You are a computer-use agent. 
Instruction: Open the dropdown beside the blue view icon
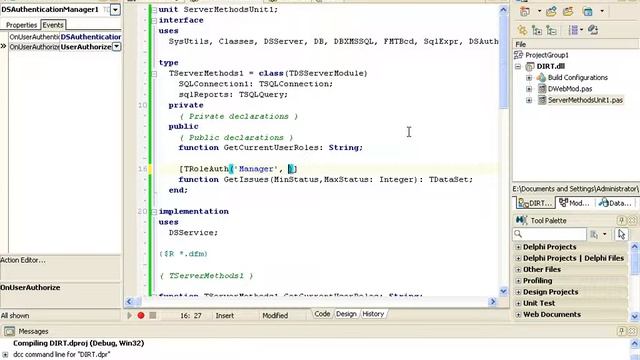(602, 11)
